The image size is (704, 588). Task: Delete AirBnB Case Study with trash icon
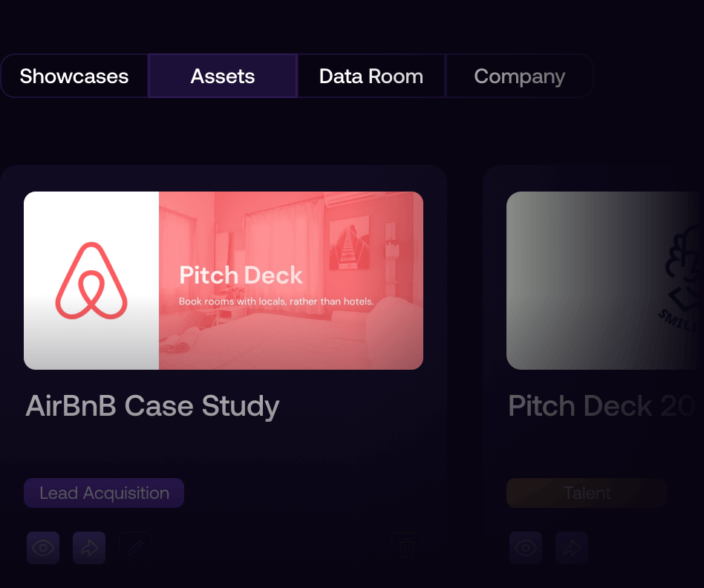pos(407,548)
